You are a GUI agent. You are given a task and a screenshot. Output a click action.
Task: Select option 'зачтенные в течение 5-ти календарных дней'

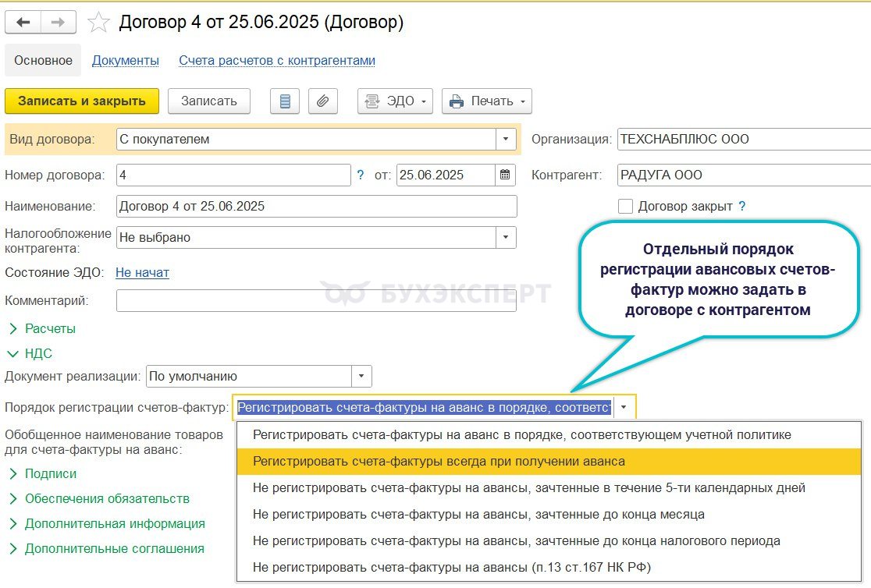(549, 488)
